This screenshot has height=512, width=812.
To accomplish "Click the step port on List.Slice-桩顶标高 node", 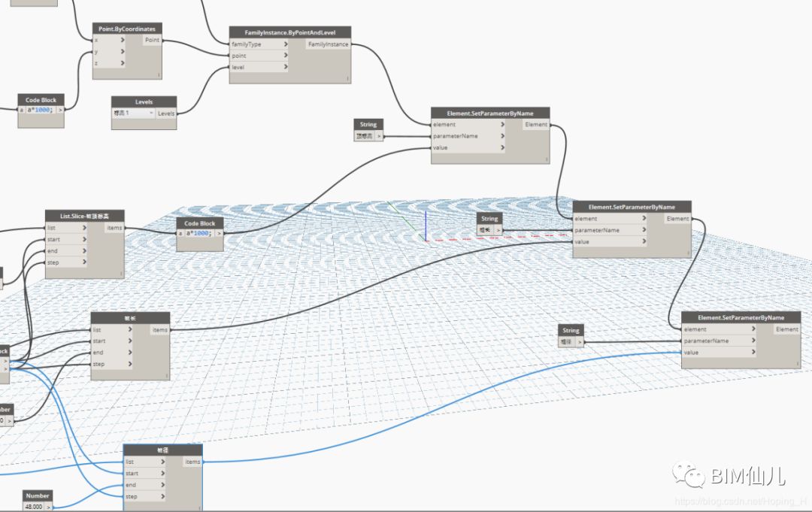I will (66, 262).
